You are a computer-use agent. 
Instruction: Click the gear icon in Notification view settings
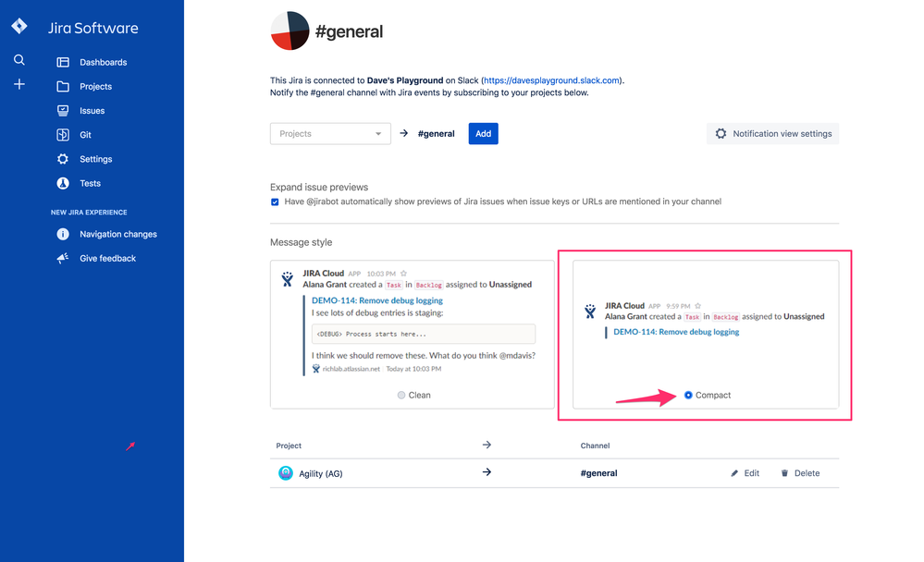721,134
